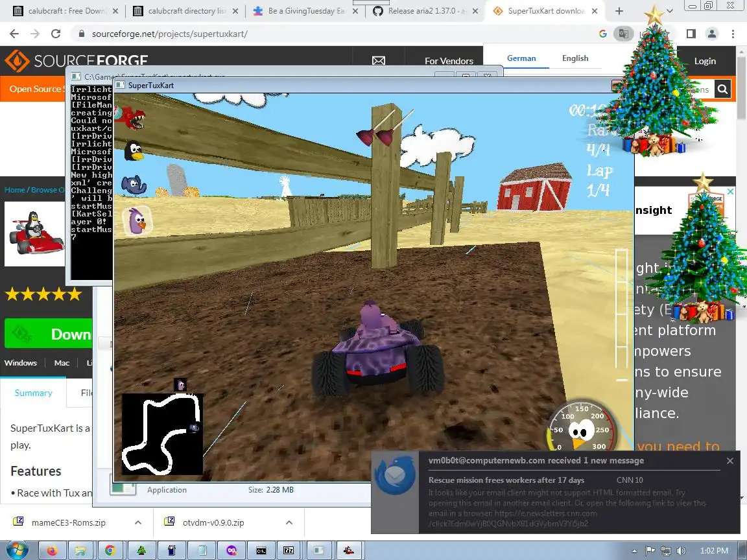Screen dimensions: 747x560
Task: Open Windows Explorer from the taskbar
Action: 80,550
